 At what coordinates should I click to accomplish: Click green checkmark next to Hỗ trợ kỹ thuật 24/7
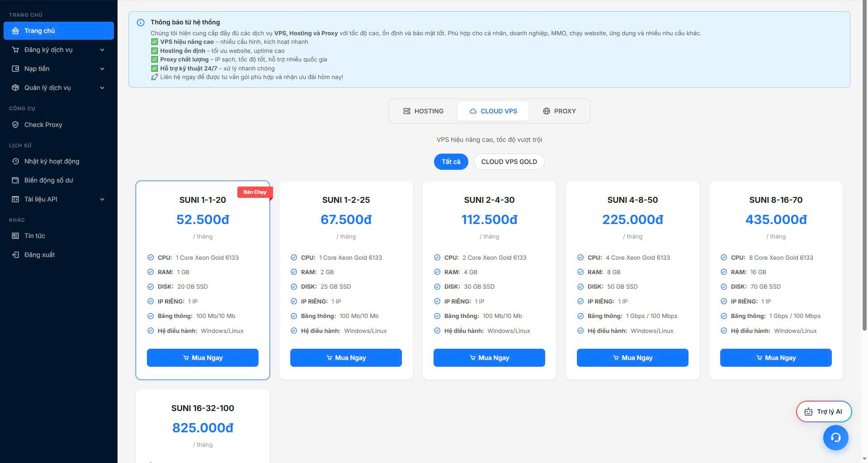pos(154,69)
